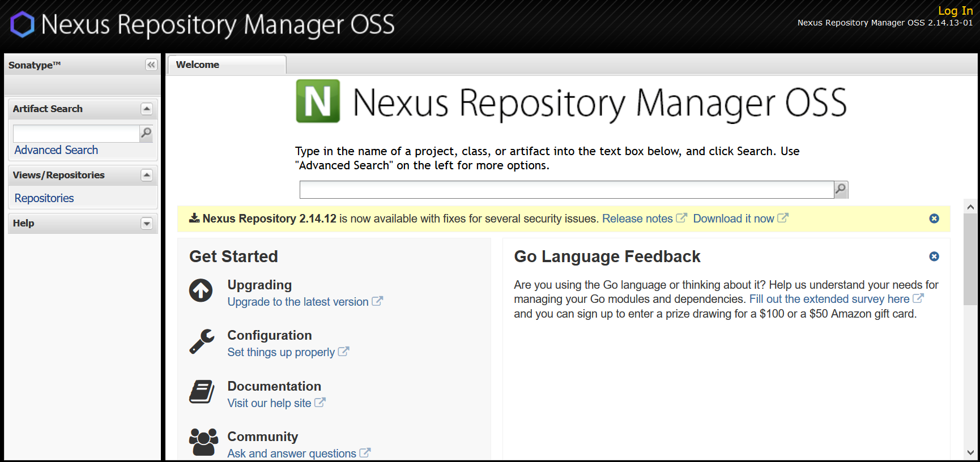Focus the main artifact search text box

(566, 190)
